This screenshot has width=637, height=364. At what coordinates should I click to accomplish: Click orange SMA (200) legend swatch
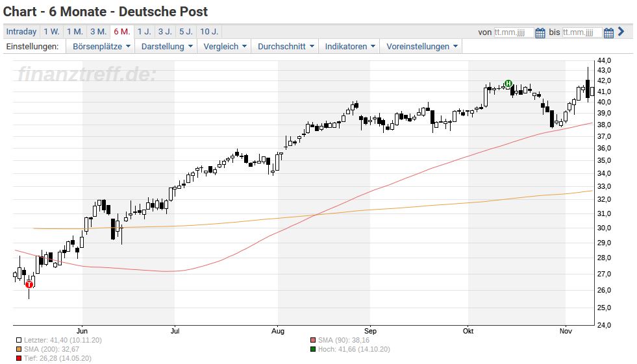click(19, 349)
